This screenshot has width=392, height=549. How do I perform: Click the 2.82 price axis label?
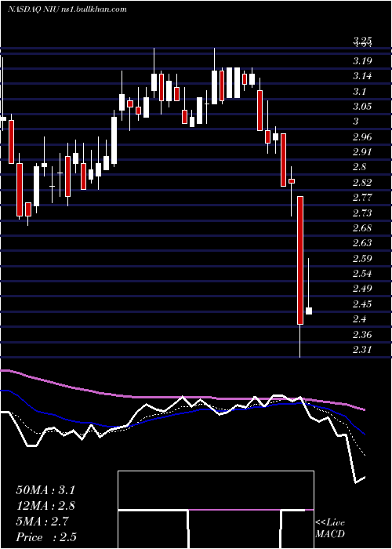tap(362, 183)
